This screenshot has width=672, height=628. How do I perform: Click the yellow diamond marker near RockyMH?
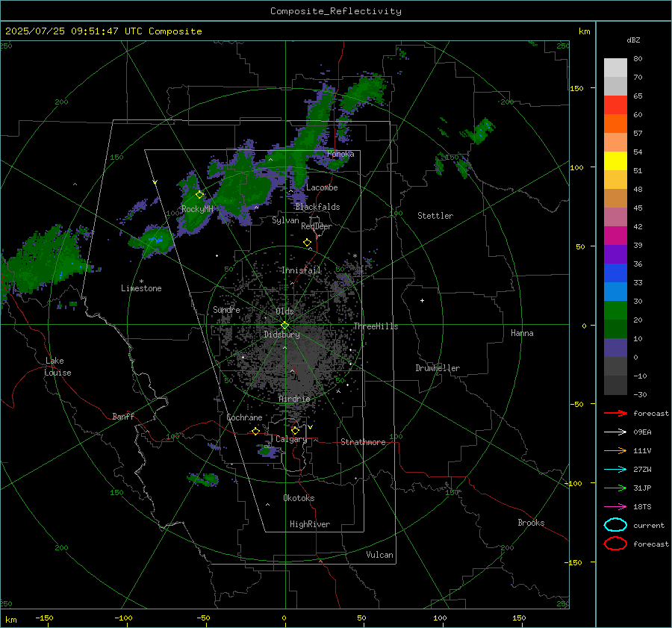click(199, 195)
